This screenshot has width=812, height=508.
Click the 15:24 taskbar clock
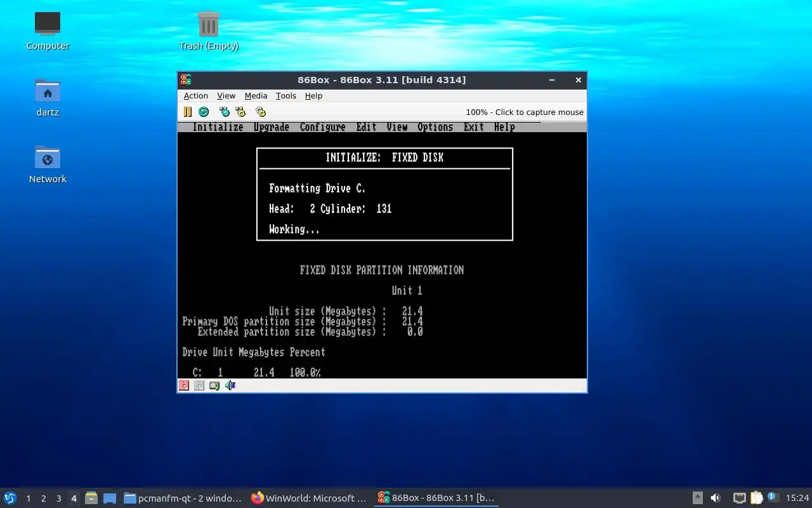pyautogui.click(x=797, y=498)
